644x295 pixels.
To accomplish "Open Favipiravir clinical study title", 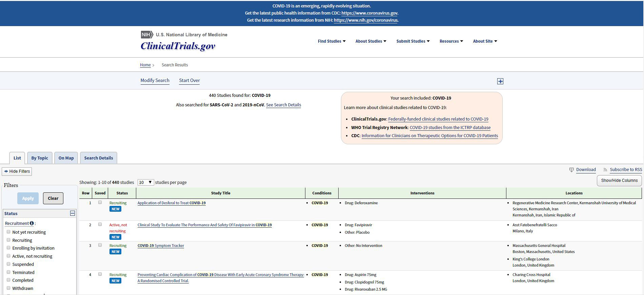I will (x=205, y=225).
